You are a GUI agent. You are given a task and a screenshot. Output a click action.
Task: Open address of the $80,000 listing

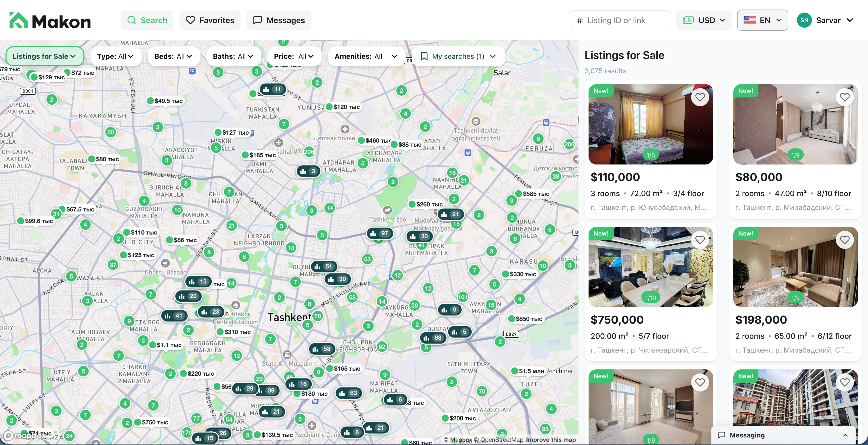793,208
